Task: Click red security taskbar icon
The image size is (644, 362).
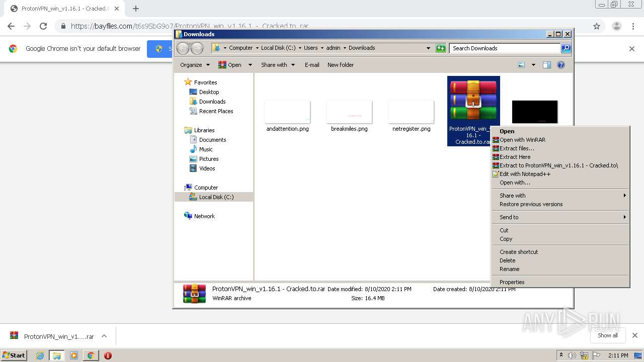Action: (x=108, y=355)
